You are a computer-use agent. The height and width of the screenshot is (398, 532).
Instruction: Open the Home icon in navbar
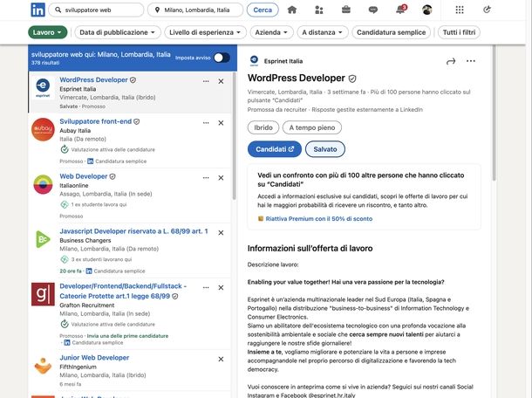click(x=292, y=10)
